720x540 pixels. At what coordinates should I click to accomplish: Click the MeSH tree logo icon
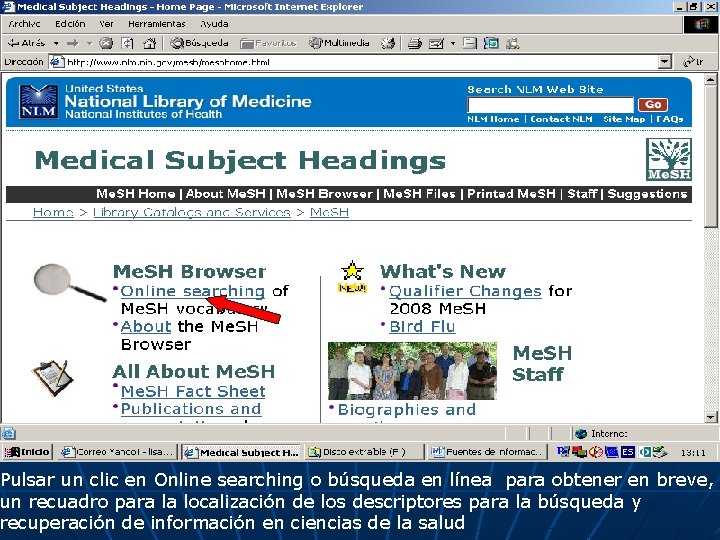point(668,159)
